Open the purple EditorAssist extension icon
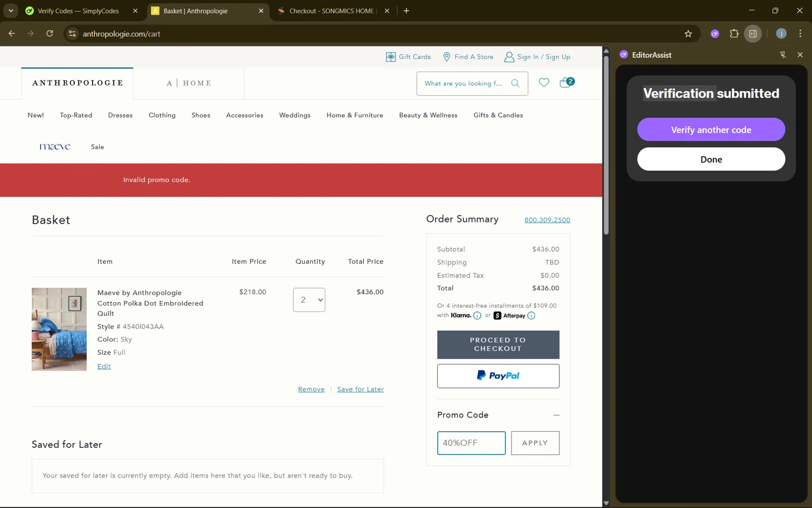 pos(715,34)
